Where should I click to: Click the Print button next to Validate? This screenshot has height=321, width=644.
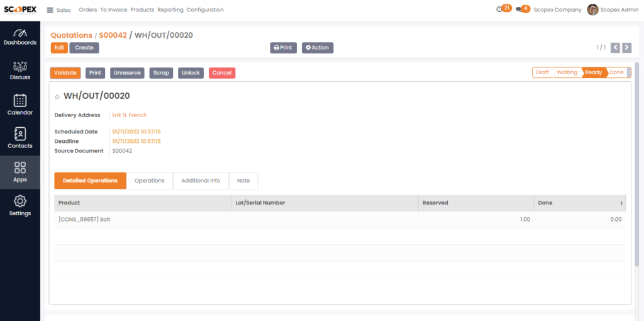[96, 73]
